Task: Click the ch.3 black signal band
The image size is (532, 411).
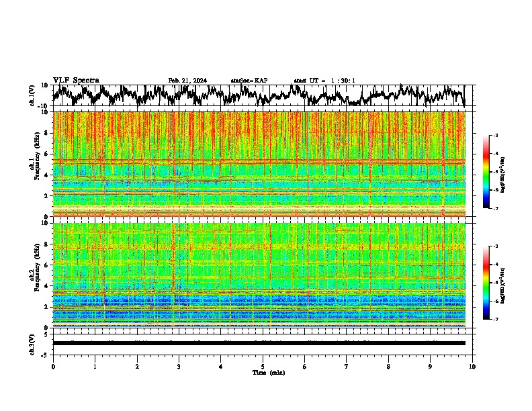Action: (259, 343)
